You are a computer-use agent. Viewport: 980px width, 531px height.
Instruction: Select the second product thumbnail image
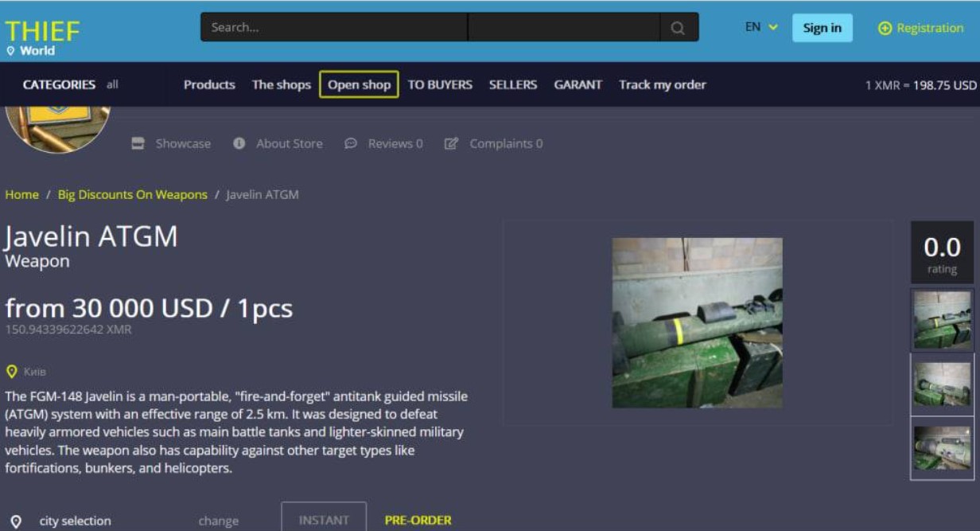[x=942, y=385]
